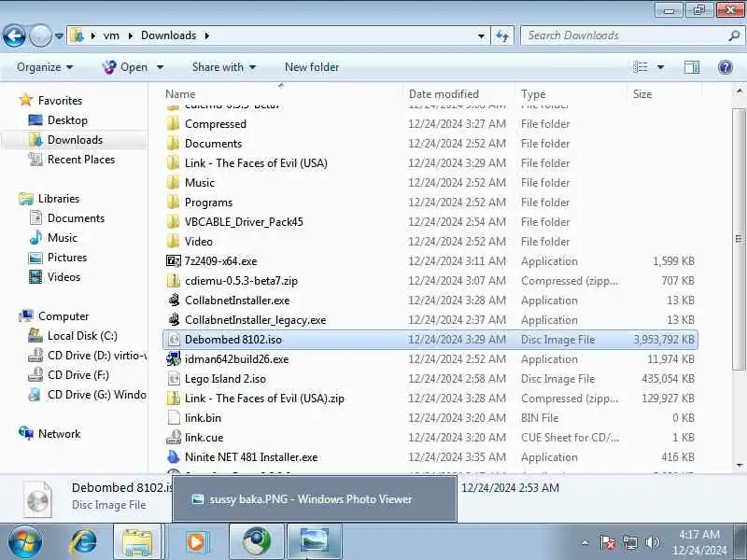Click the Open toolbar button
Viewport: 747px width, 560px height.
125,67
